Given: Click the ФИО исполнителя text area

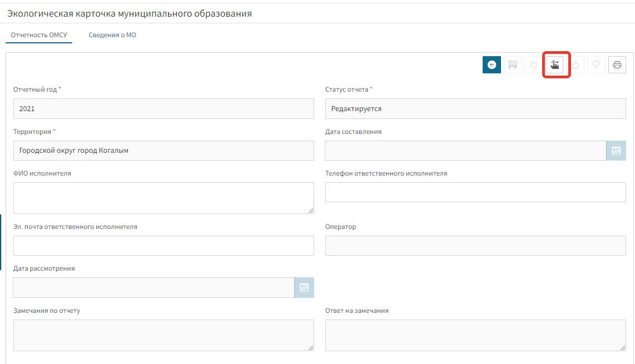Looking at the screenshot, I should [163, 198].
